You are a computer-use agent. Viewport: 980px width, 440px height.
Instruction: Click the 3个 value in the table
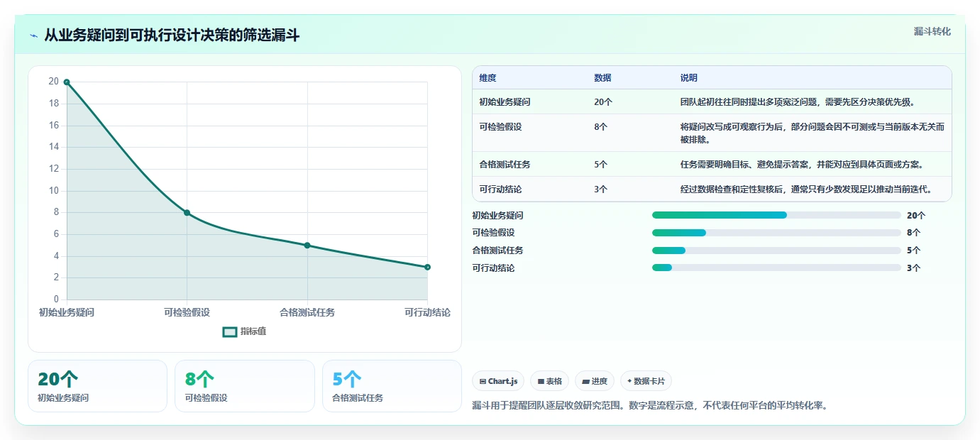click(x=601, y=189)
